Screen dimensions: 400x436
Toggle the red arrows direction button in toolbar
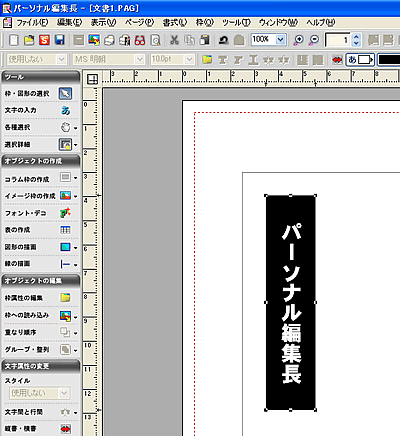pyautogui.click(x=337, y=60)
